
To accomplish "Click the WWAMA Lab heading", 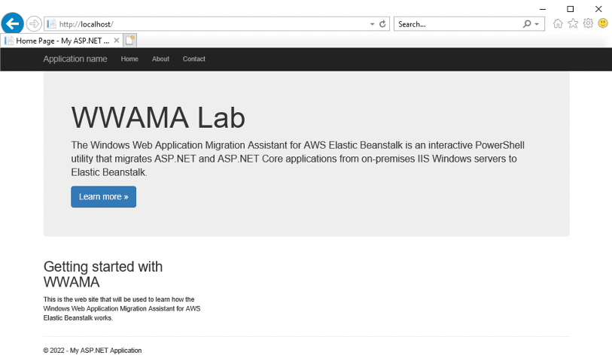I will [158, 117].
